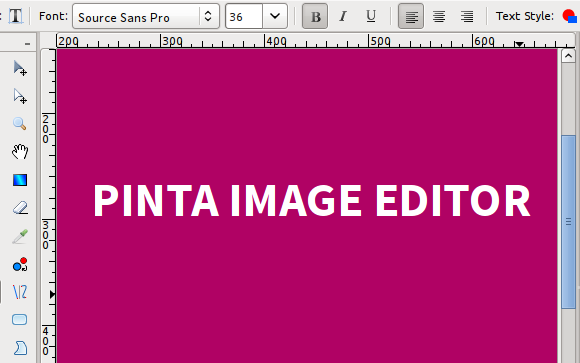The width and height of the screenshot is (580, 363).
Task: Click the Text tool icon in the toolbar
Action: pyautogui.click(x=16, y=16)
